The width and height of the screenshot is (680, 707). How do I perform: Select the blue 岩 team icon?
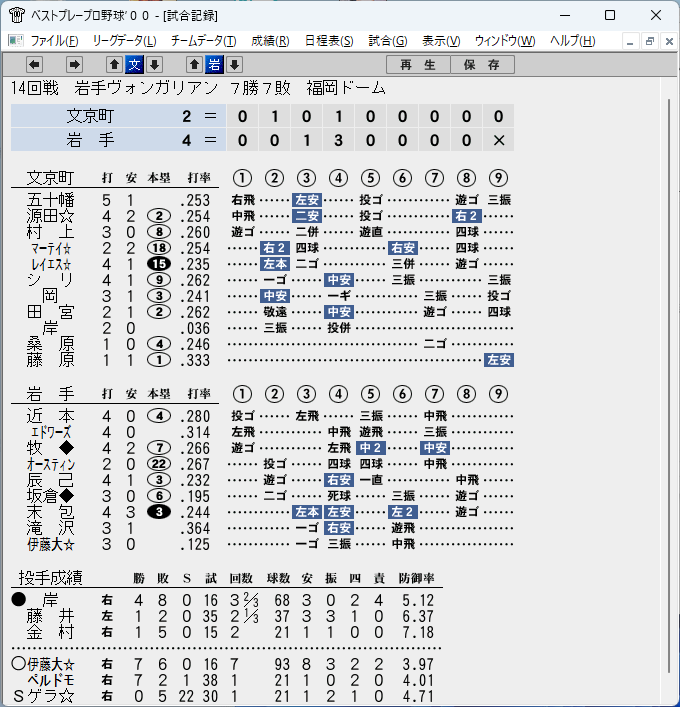tap(214, 64)
